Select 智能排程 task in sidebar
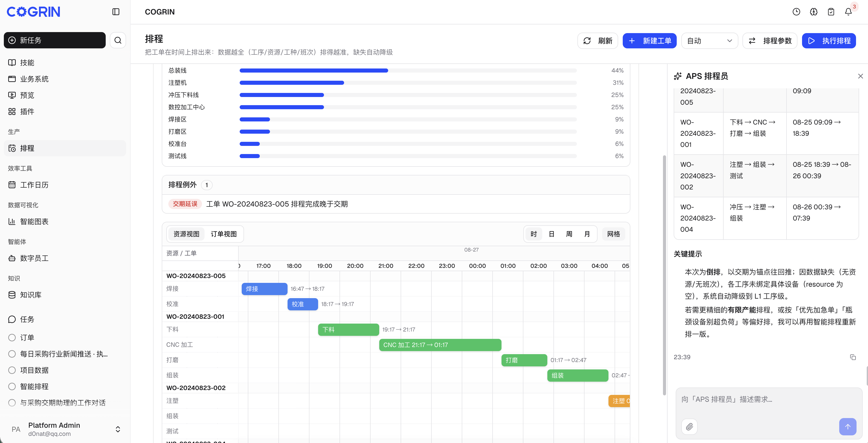Screen dimensions: 868x443 tap(65, 386)
